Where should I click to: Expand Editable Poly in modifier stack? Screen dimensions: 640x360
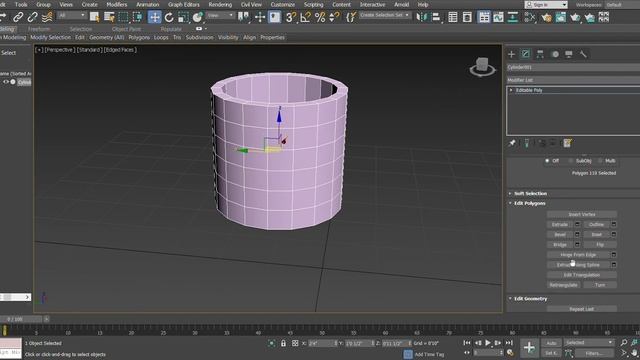click(511, 90)
